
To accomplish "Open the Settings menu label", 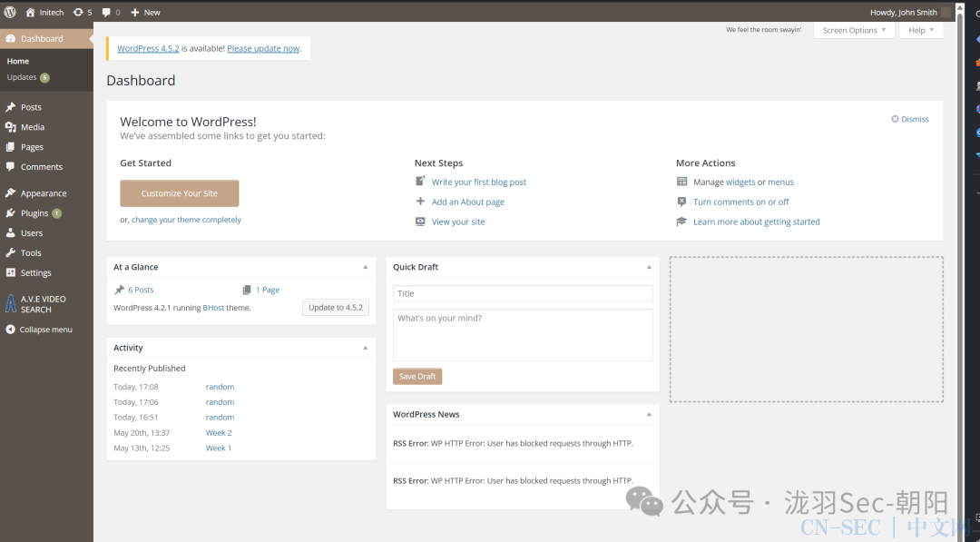I will (36, 272).
